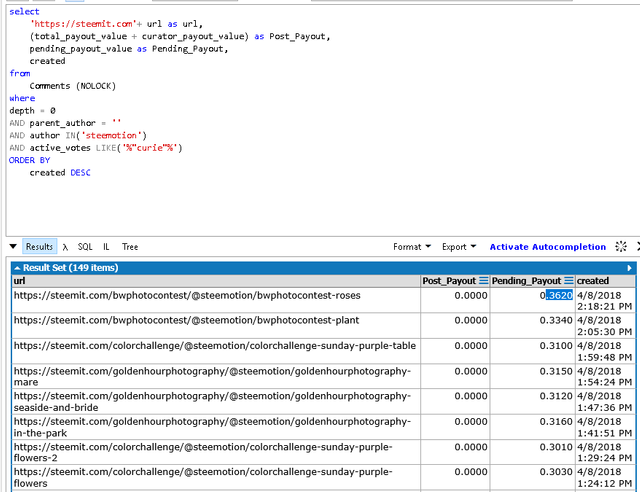Click the pending_payout_value line in query
The width and height of the screenshot is (640, 492).
pyautogui.click(x=129, y=49)
